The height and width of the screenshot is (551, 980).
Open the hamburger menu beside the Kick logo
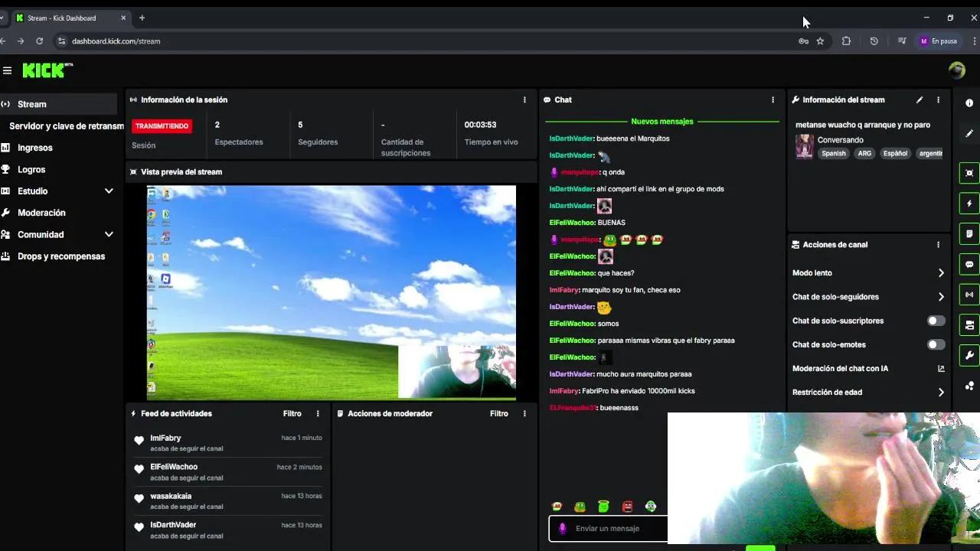click(7, 70)
